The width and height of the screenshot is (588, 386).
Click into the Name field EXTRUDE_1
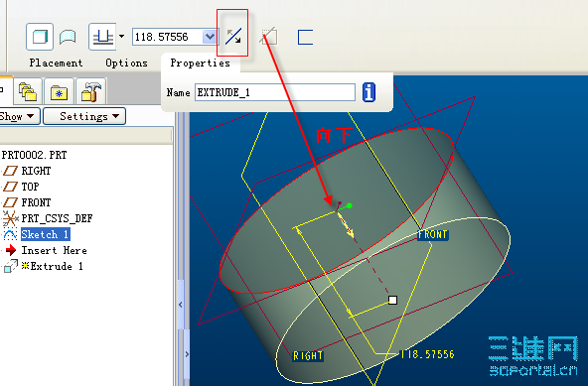point(275,92)
